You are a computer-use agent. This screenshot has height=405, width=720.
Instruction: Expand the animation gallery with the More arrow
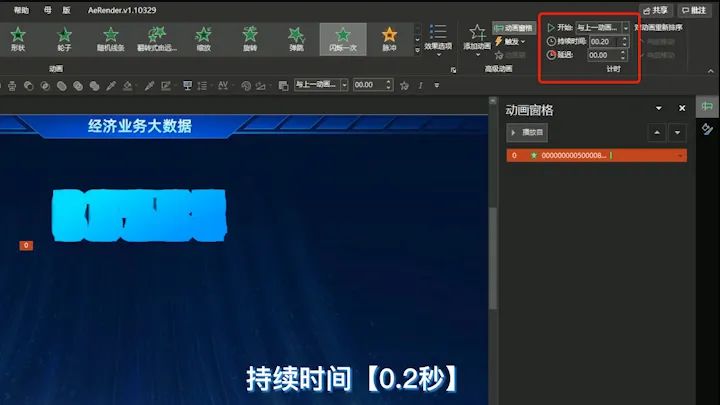pyautogui.click(x=417, y=51)
